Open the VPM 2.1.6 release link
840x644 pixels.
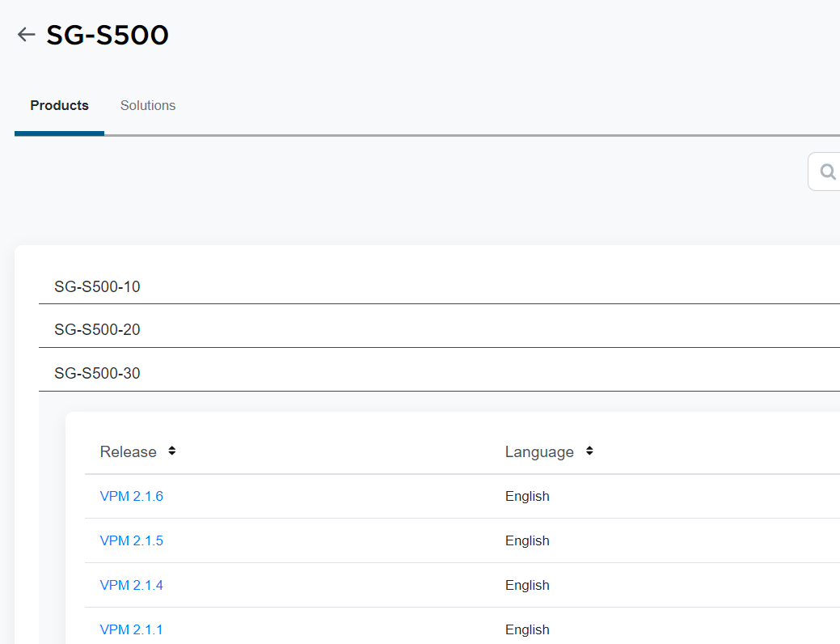[x=131, y=497]
